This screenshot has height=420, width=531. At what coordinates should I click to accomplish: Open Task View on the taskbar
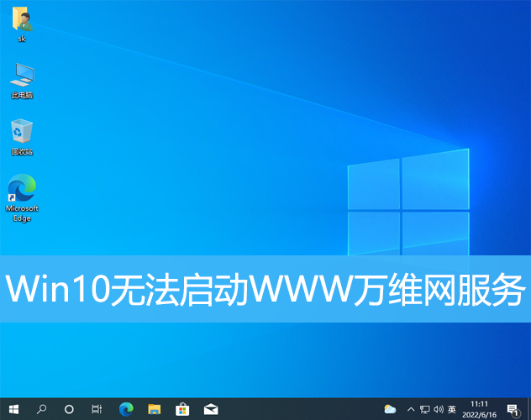[97, 409]
